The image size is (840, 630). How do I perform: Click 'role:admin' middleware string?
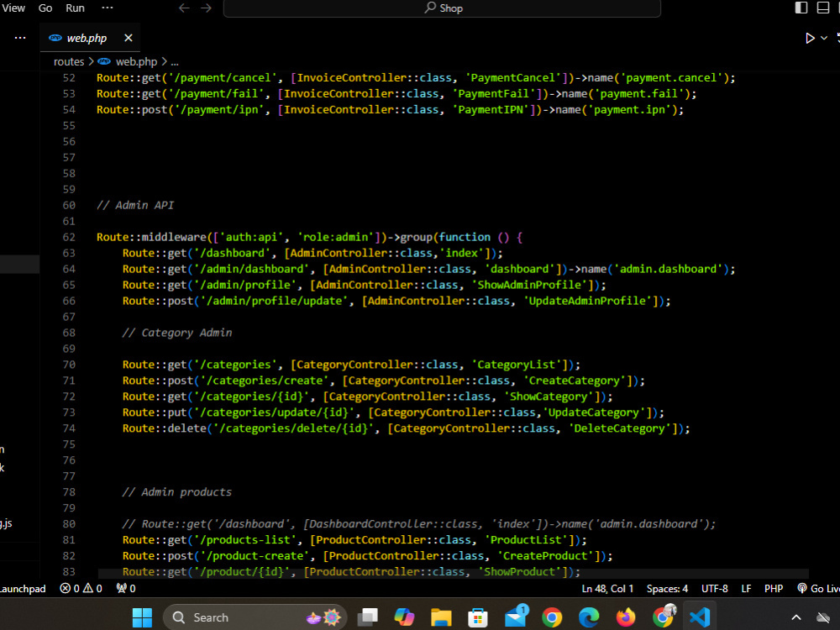[x=336, y=238]
